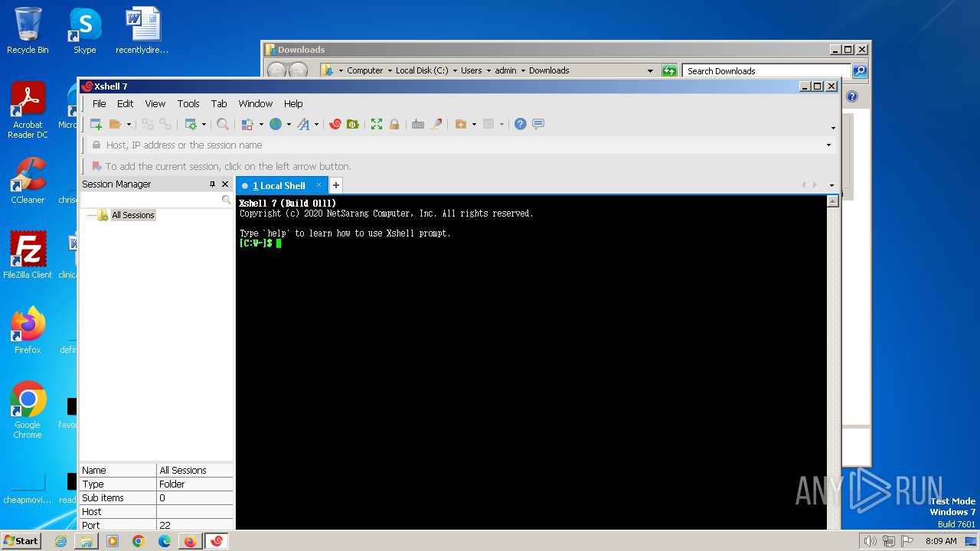The image size is (980, 551).
Task: Open the color scheme dropdown arrow
Action: 260,124
